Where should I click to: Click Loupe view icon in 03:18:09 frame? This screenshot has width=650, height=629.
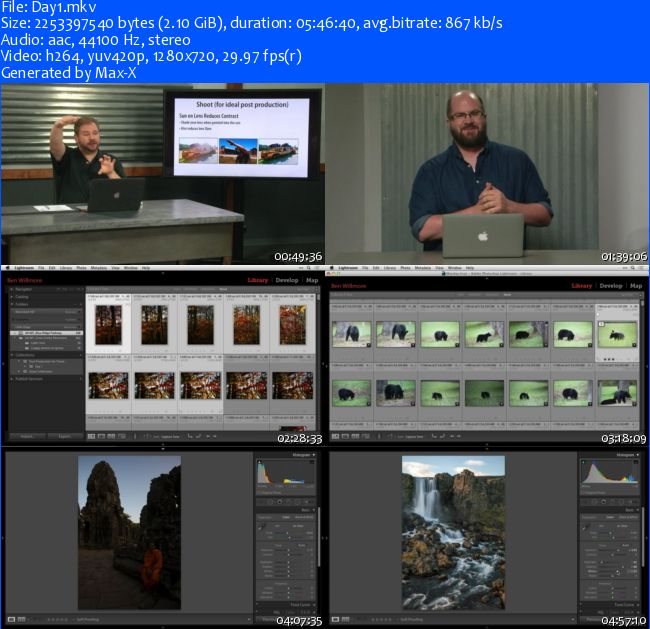[x=345, y=436]
